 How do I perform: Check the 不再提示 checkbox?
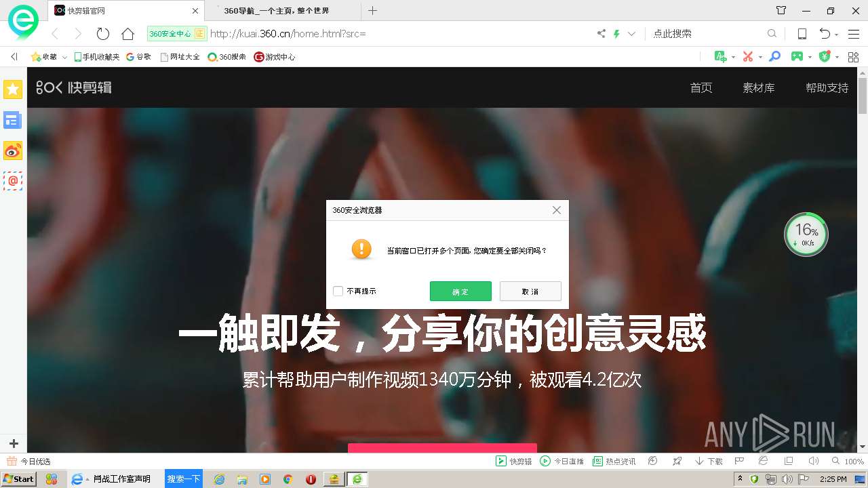click(338, 291)
